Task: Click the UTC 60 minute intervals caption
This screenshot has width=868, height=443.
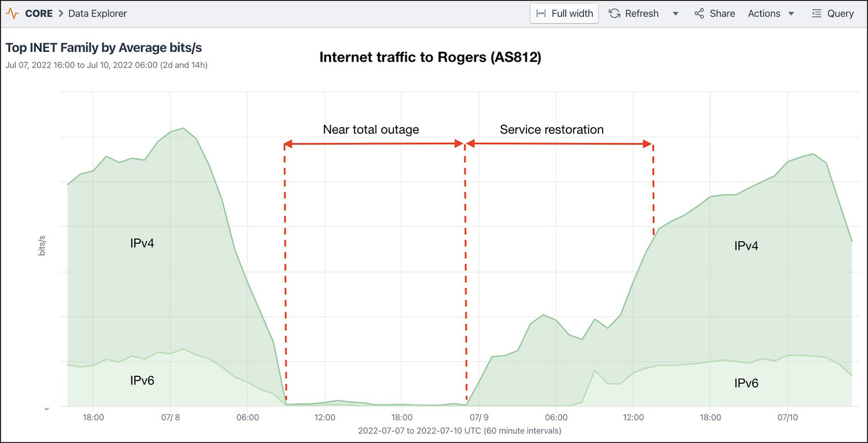Action: pyautogui.click(x=459, y=430)
